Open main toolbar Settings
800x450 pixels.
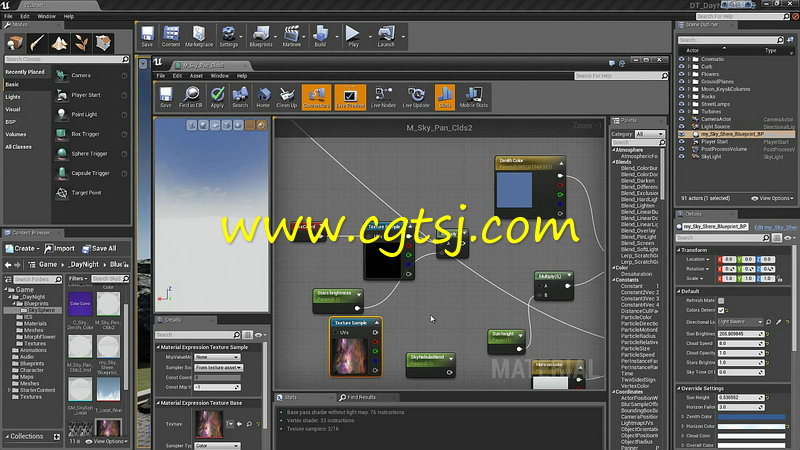tap(228, 37)
